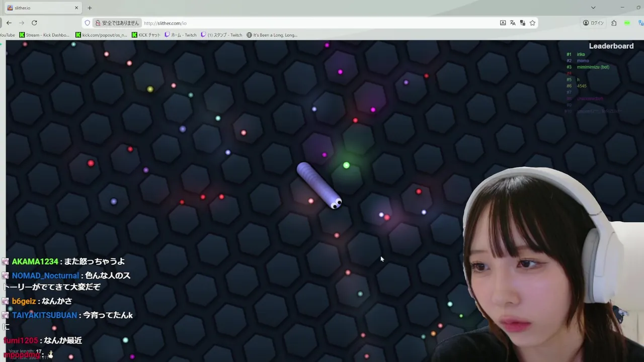The height and width of the screenshot is (362, 644).
Task: Click the chat message また怒っちゃうよ
Action: pyautogui.click(x=94, y=261)
